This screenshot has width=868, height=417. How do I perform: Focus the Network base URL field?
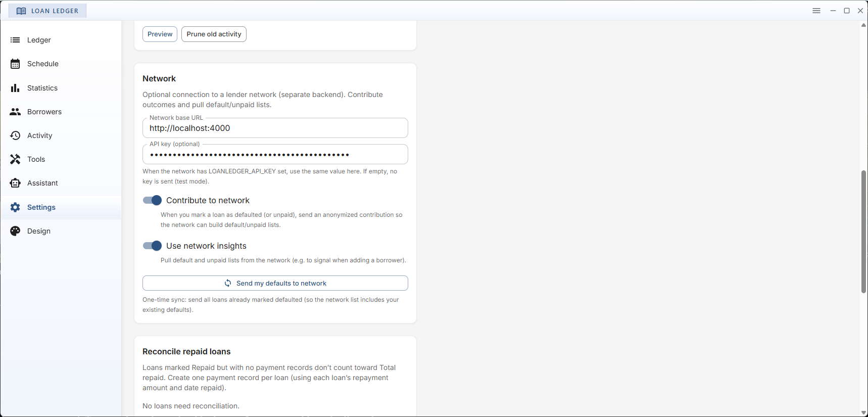tap(275, 128)
